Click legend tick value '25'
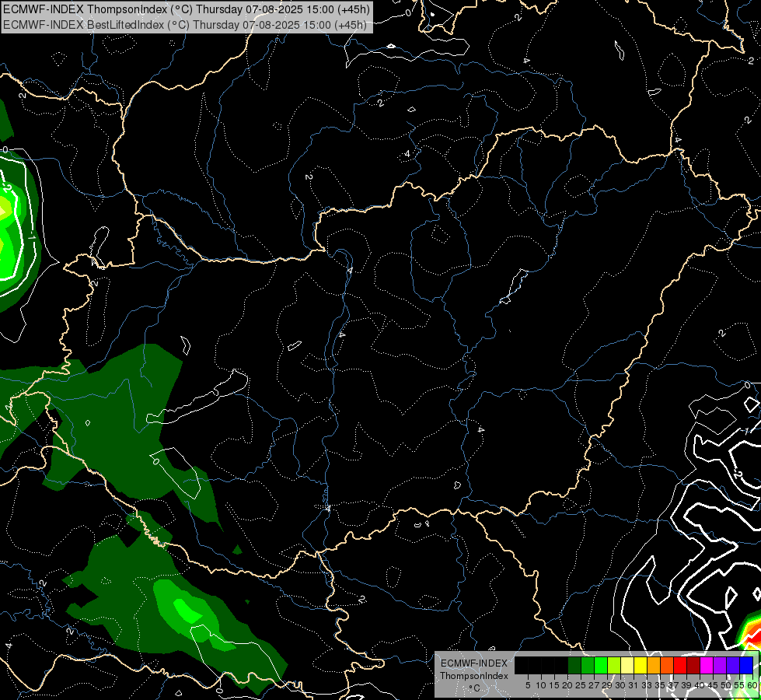The image size is (761, 700). [x=581, y=685]
